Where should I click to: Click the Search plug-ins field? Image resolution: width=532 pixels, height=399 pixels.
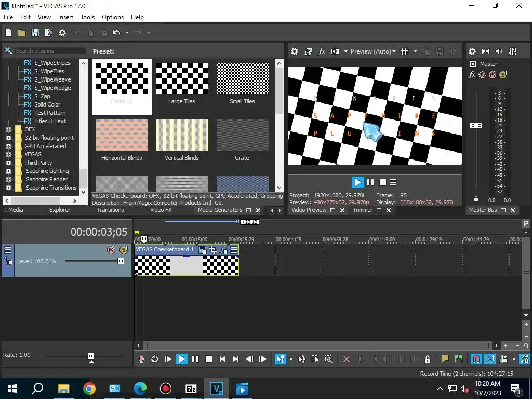coord(50,51)
